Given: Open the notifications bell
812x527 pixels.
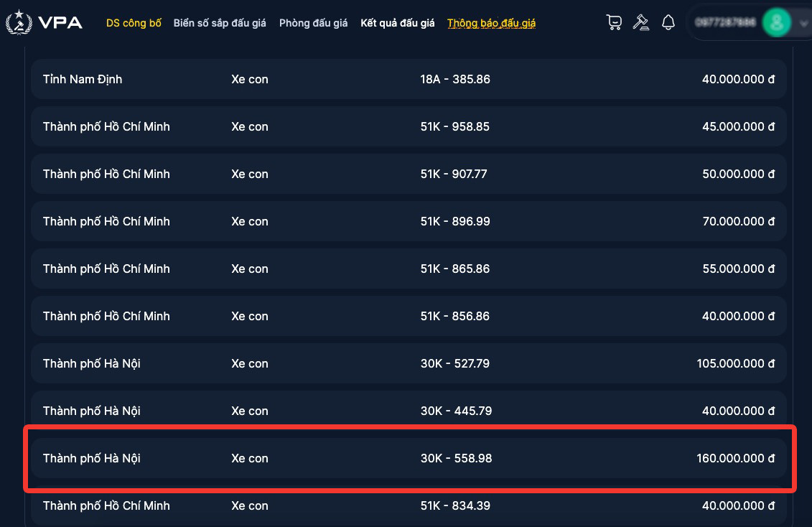Looking at the screenshot, I should click(668, 23).
